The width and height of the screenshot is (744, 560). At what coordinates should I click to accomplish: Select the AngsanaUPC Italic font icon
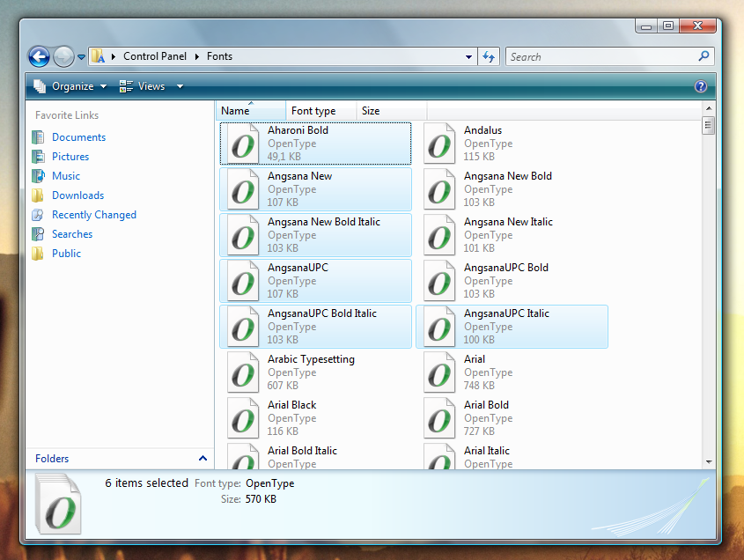click(439, 327)
